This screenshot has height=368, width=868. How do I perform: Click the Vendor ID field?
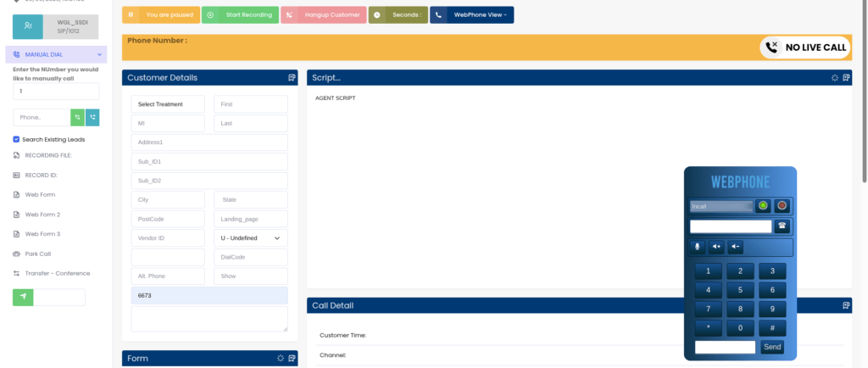(x=168, y=238)
